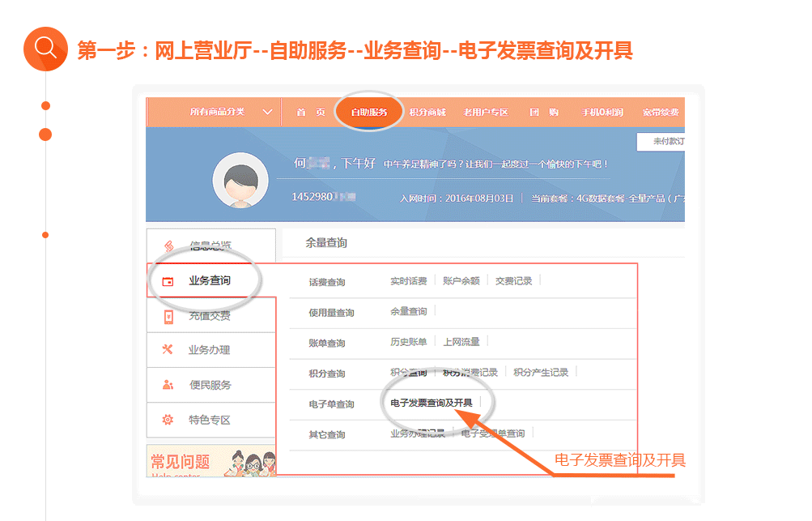The width and height of the screenshot is (812, 521).
Task: Open the 老用户专区 nav tab
Action: point(486,112)
